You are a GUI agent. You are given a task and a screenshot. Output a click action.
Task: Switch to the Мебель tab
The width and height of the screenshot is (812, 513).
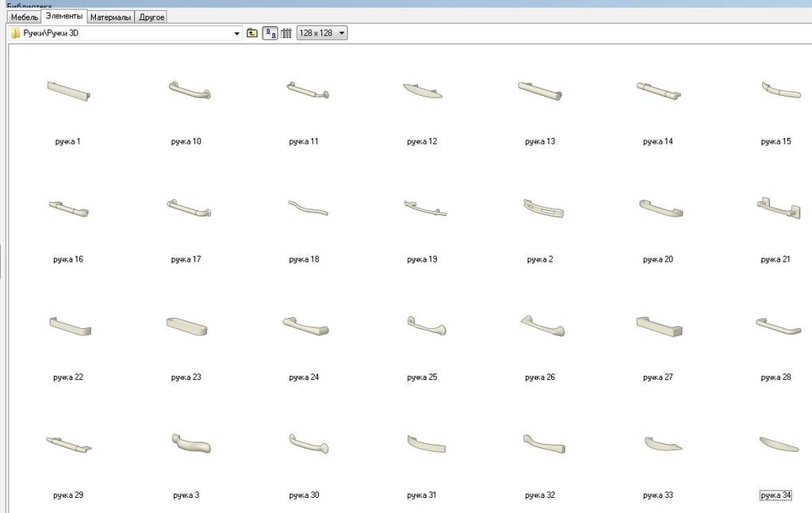point(25,17)
